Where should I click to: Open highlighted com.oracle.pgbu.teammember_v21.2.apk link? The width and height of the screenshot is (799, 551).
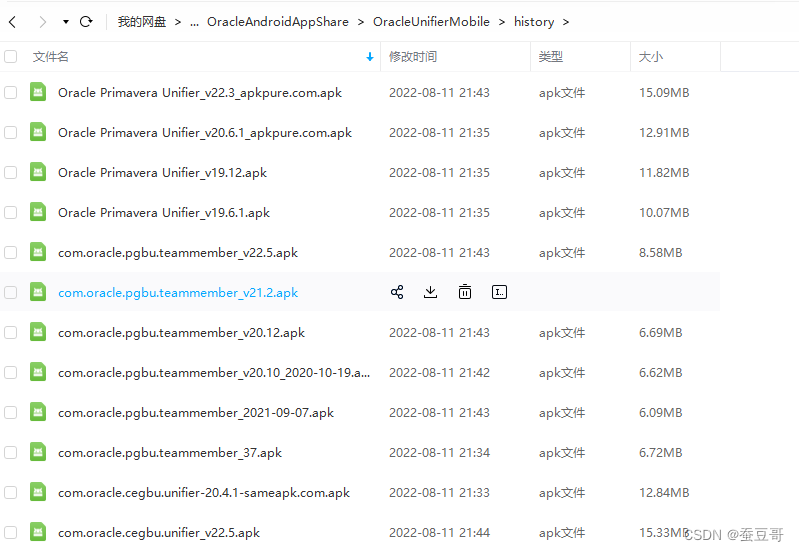[x=178, y=293]
